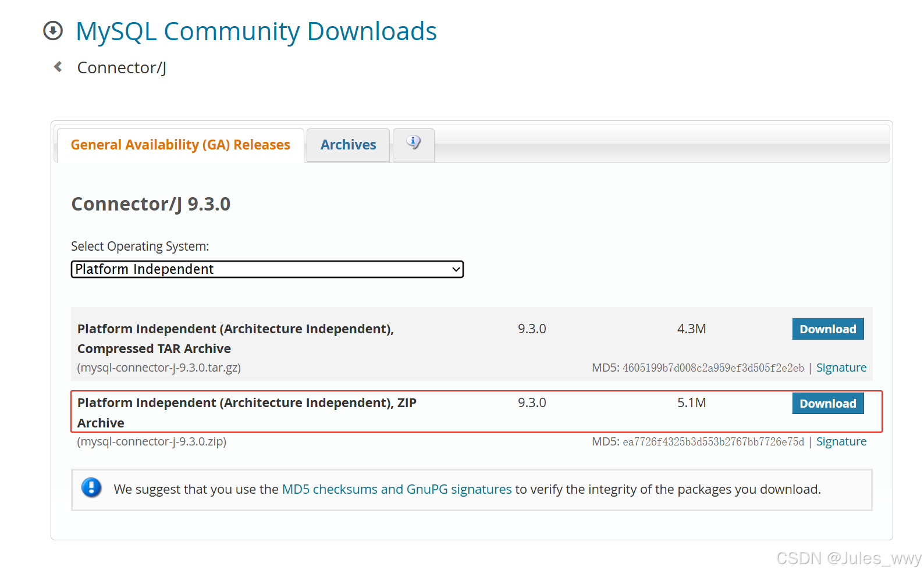Click the filename (mysql-connector-j-9.3.0.tar.gz)

tap(159, 368)
